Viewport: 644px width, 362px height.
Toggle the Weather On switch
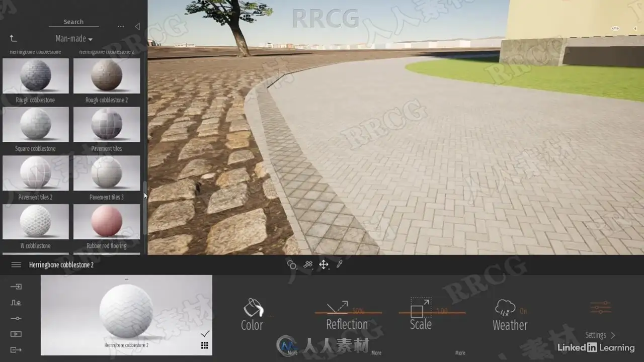click(523, 311)
